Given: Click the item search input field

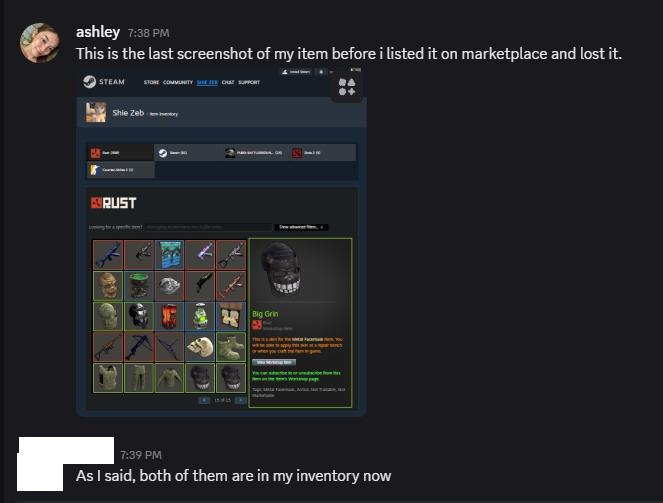Looking at the screenshot, I should (x=208, y=227).
